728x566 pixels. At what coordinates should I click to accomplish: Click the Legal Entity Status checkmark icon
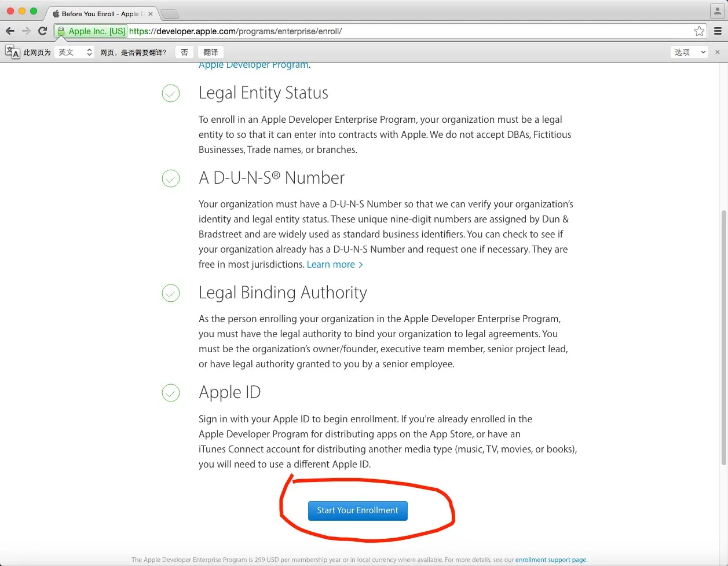click(171, 93)
